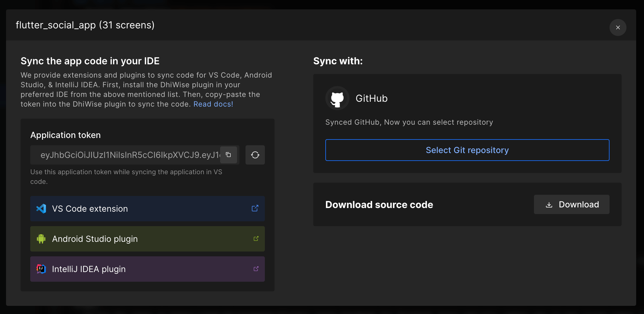Click the GitHub title text
This screenshot has width=644, height=314.
coord(372,98)
